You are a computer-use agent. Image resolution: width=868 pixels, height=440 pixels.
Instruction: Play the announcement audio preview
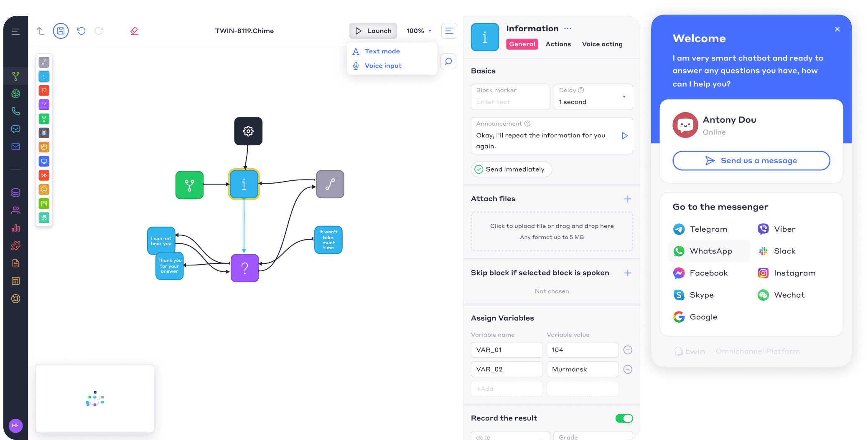point(624,136)
